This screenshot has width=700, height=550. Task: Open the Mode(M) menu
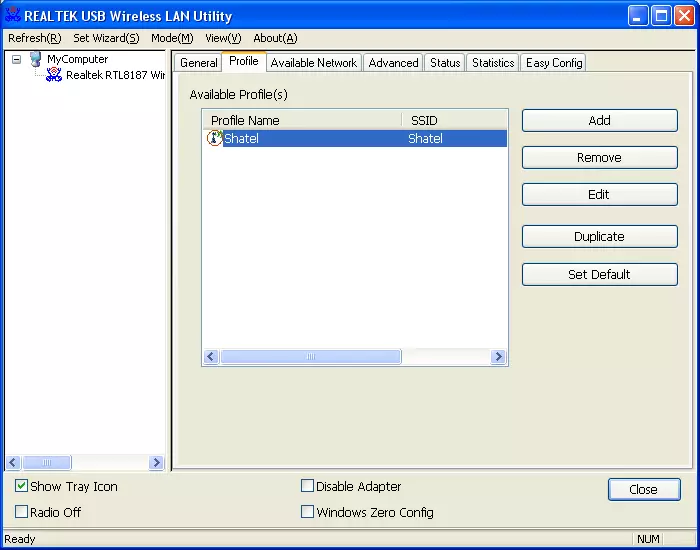coord(172,38)
